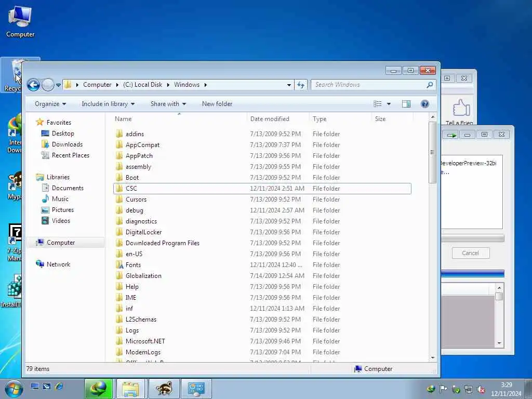Select the Microsoft.NET folder
Image resolution: width=532 pixels, height=399 pixels.
tap(145, 341)
